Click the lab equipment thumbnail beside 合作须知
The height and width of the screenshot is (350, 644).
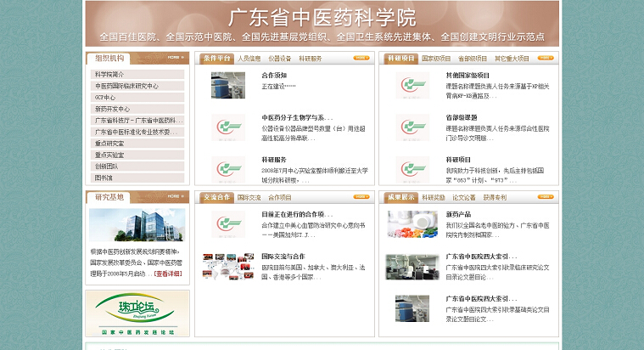228,85
